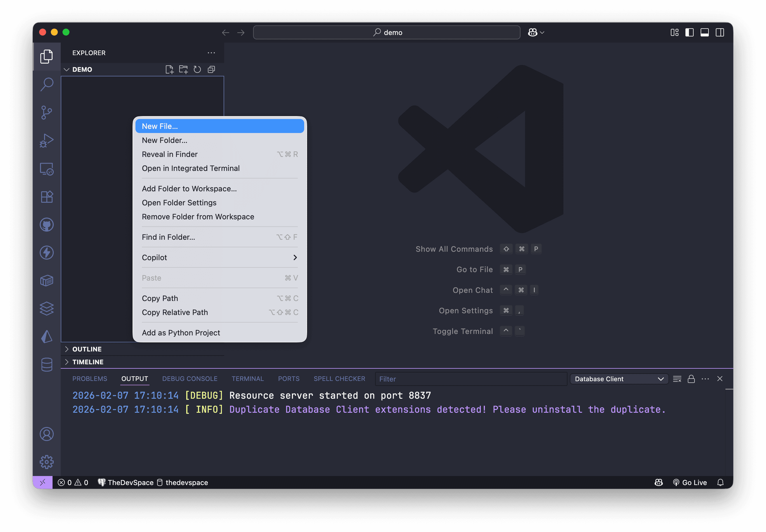Toggle the bottom Panel layout button
This screenshot has width=766, height=532.
(x=704, y=32)
